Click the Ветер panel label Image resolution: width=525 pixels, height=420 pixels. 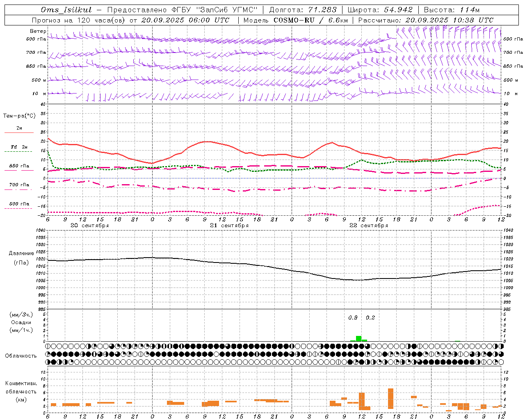tap(38, 31)
